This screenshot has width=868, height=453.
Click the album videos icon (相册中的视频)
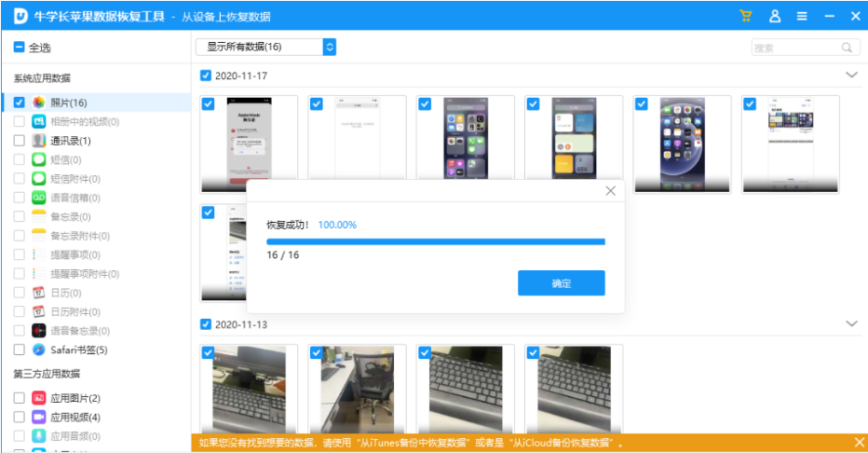coord(39,121)
